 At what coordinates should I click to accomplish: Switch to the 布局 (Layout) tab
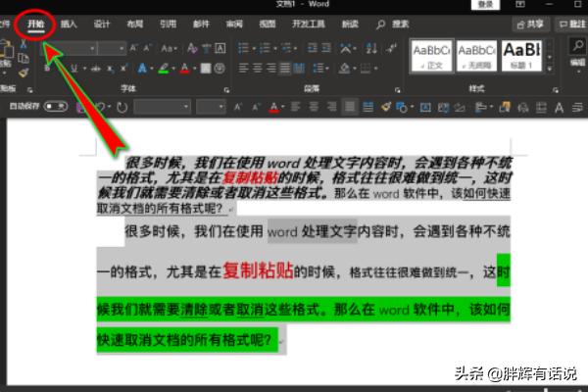(x=134, y=24)
